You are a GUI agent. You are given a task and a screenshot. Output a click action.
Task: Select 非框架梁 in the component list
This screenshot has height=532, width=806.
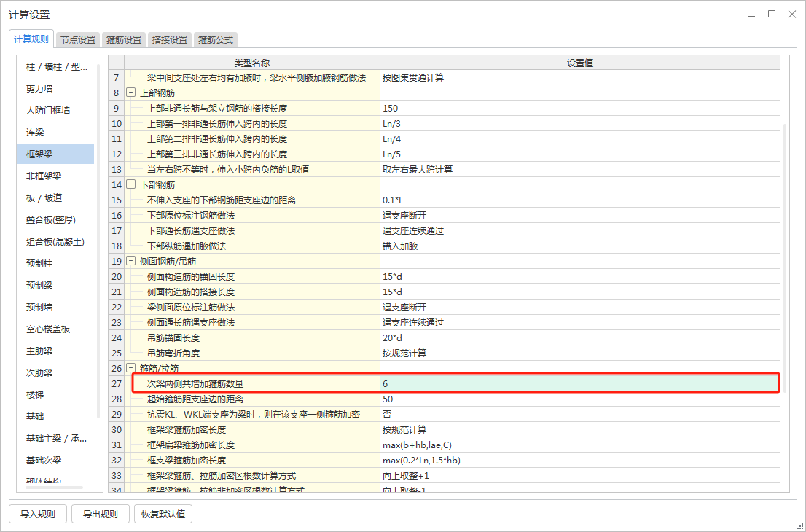click(x=56, y=176)
